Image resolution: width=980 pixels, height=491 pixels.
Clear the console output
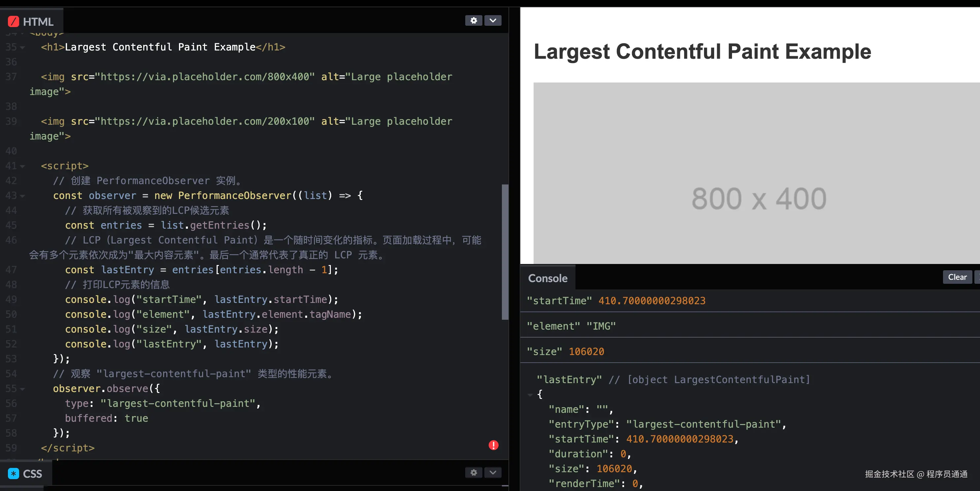pos(957,277)
